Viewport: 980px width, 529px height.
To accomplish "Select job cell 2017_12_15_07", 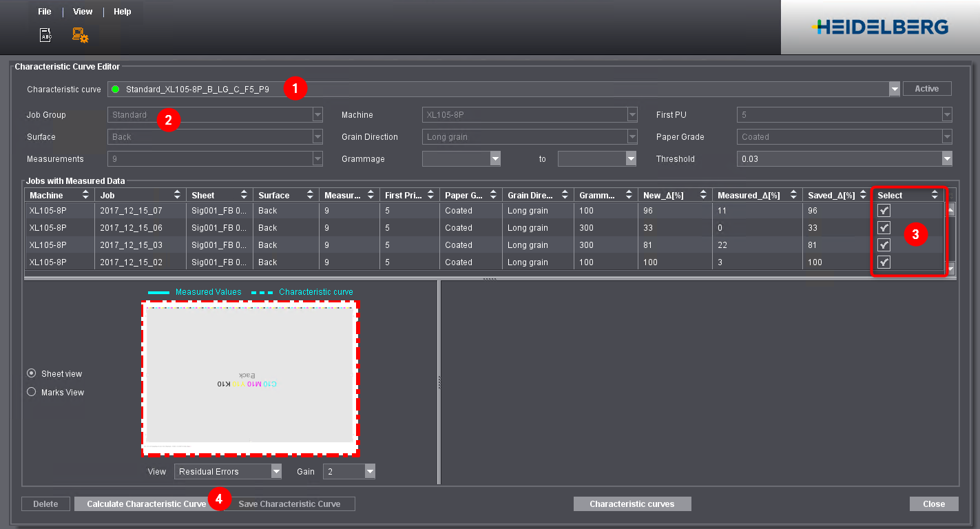I will click(x=140, y=210).
